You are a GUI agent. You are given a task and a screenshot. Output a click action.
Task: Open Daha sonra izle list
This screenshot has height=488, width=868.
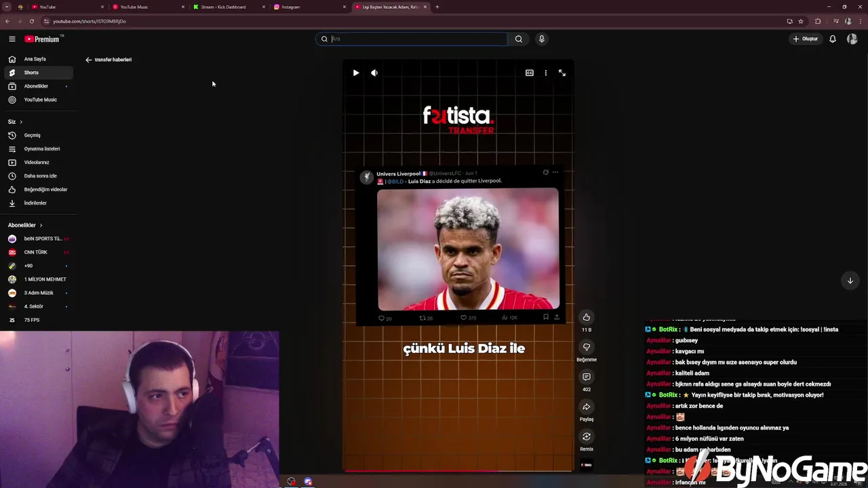point(39,176)
